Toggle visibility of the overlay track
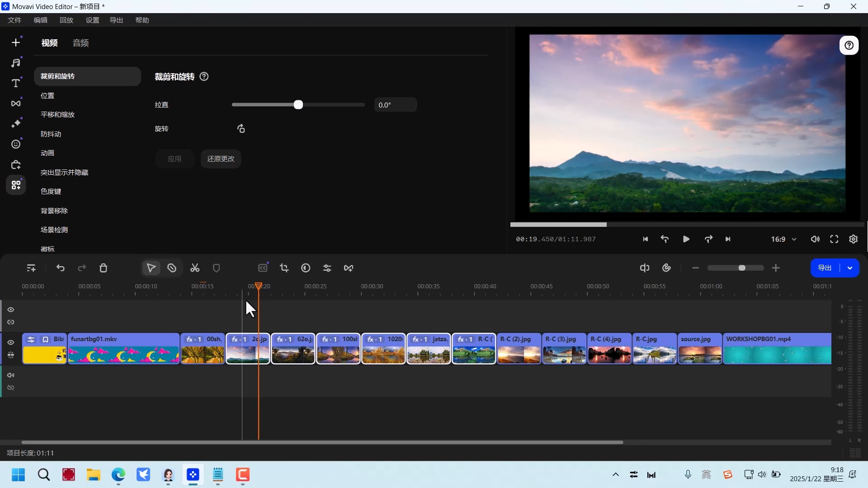The width and height of the screenshot is (868, 488). click(x=11, y=310)
